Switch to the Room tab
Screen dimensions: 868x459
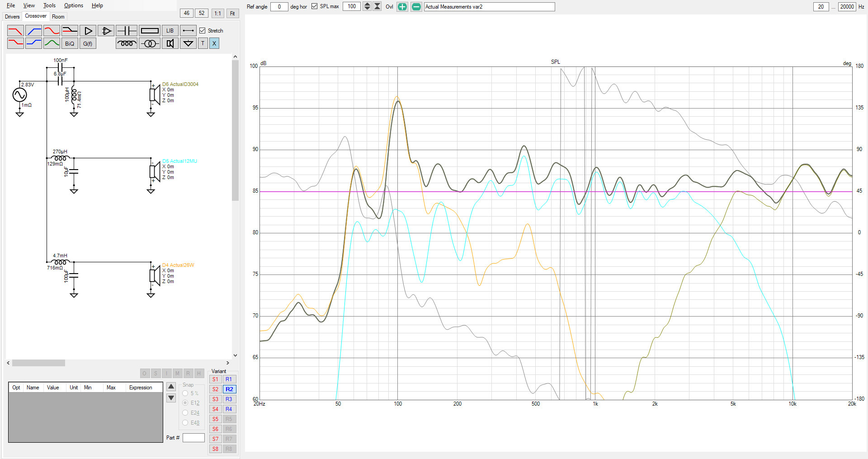(x=58, y=17)
